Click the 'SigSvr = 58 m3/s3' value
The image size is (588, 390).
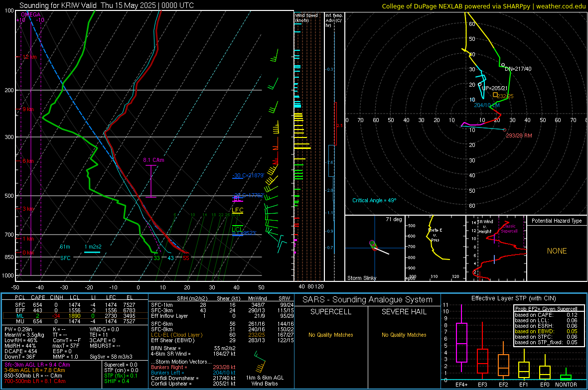pos(111,357)
